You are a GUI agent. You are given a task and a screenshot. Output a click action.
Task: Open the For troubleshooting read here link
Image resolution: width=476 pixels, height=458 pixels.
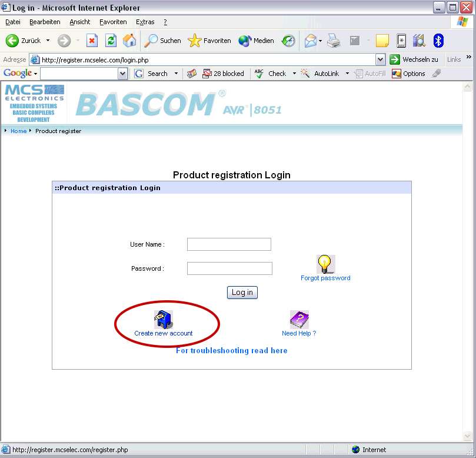232,350
